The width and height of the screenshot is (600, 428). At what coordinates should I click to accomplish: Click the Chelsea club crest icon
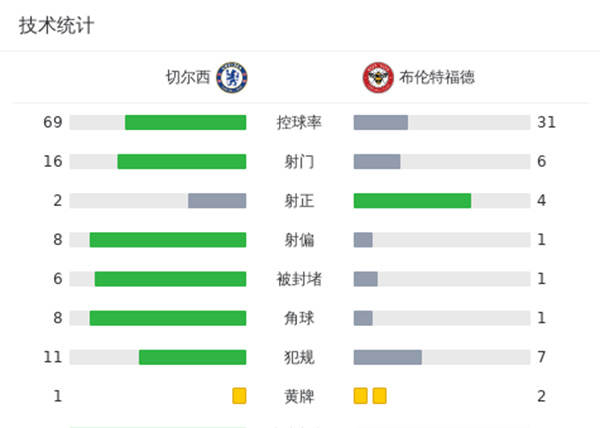pos(233,77)
